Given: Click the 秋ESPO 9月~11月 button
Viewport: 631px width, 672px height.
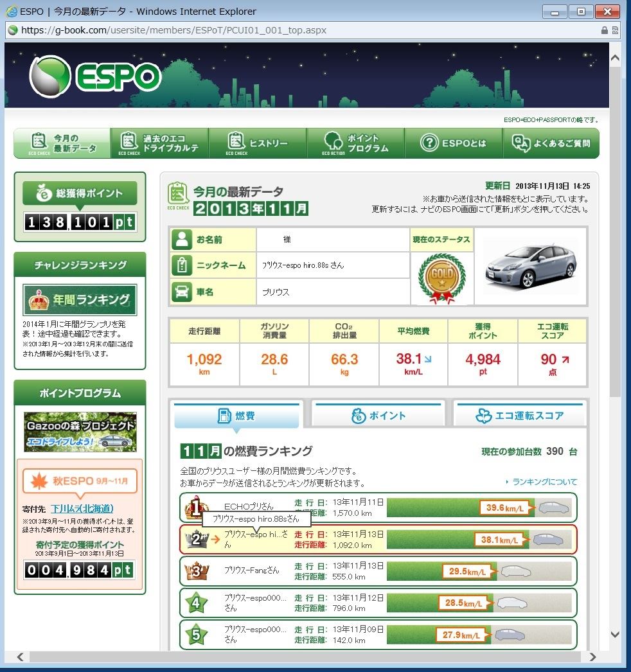Looking at the screenshot, I should (x=80, y=481).
